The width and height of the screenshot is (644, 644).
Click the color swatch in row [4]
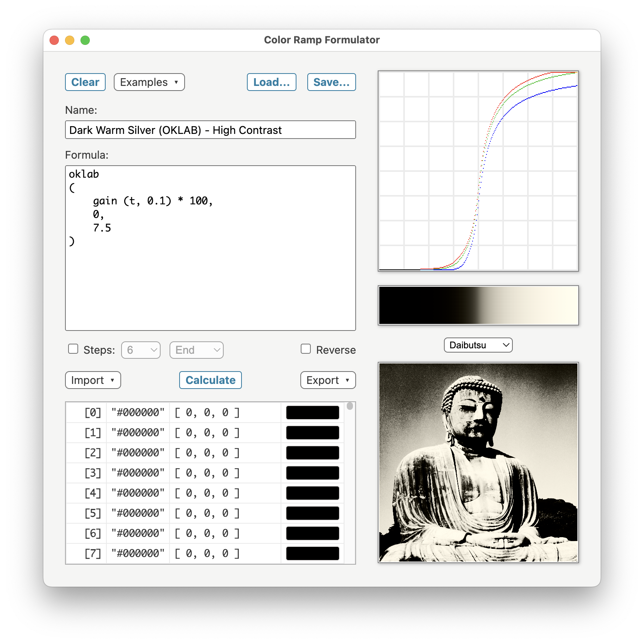tap(313, 493)
